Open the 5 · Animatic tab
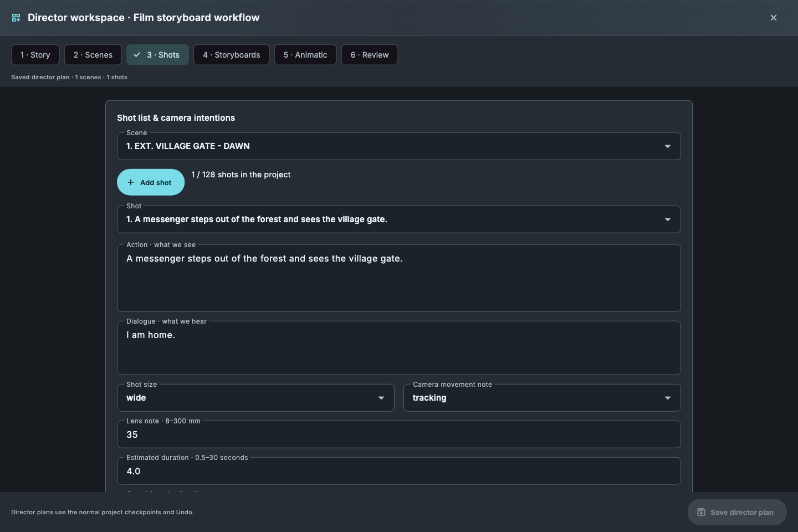 (305, 55)
